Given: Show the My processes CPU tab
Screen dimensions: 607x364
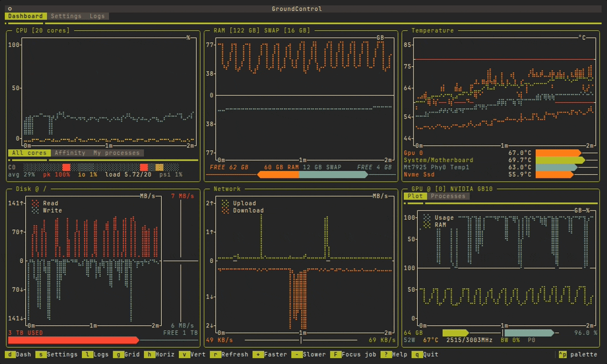Looking at the screenshot, I should click(x=116, y=153).
